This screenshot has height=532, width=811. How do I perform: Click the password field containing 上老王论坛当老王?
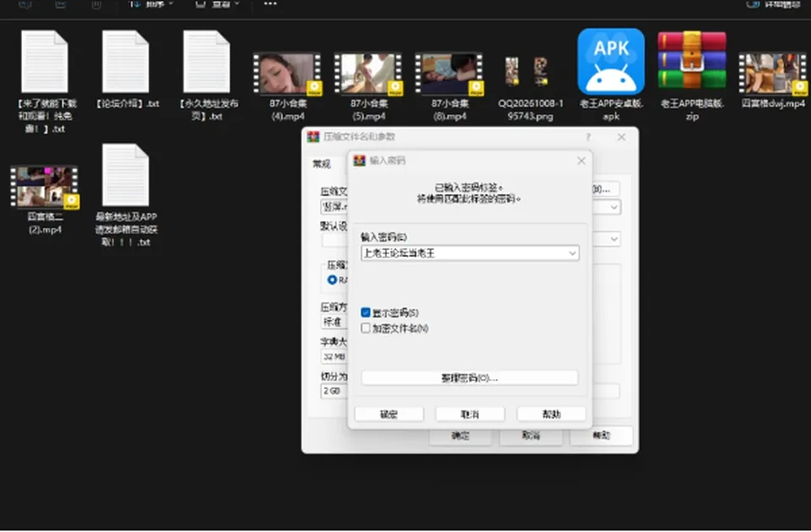[470, 253]
